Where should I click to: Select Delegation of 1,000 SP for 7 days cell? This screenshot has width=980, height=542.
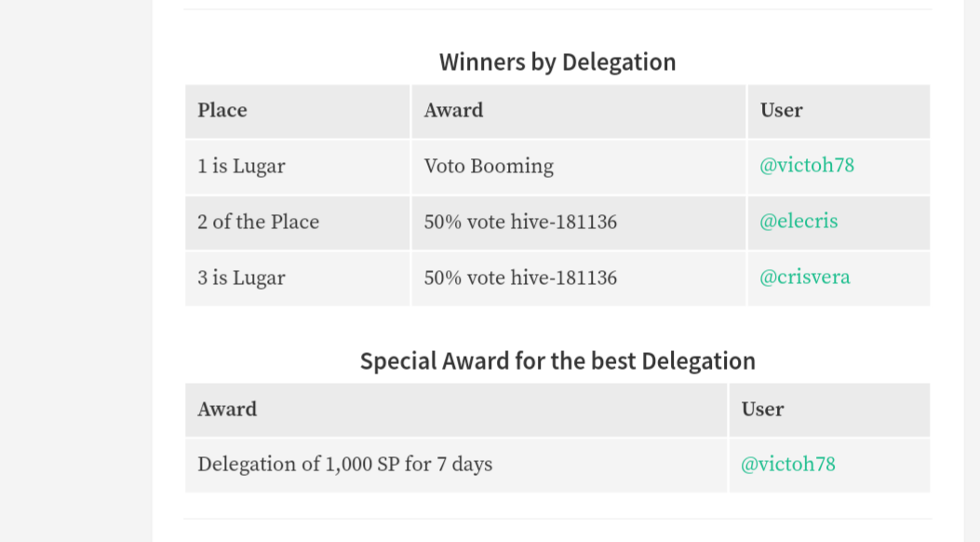point(456,465)
